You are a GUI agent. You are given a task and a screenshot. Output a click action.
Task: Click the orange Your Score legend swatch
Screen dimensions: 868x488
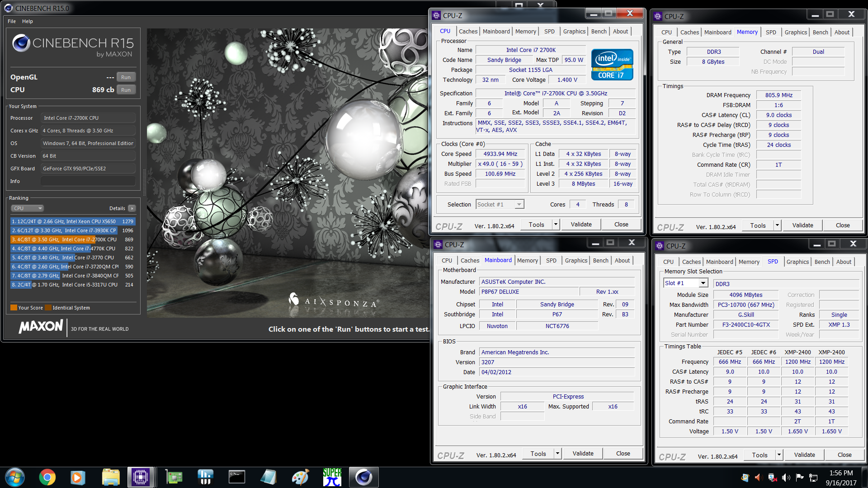click(x=14, y=308)
